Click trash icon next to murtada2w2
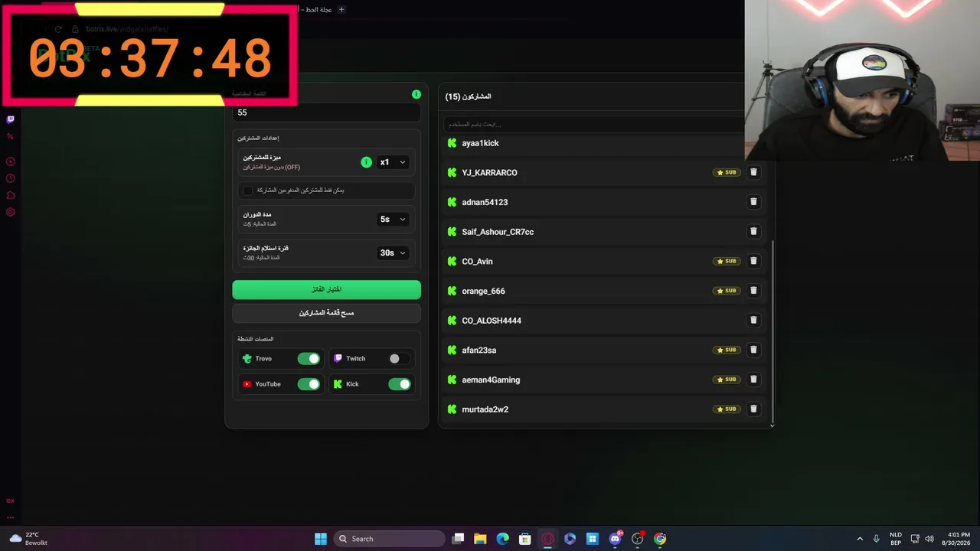The width and height of the screenshot is (980, 551). 753,409
